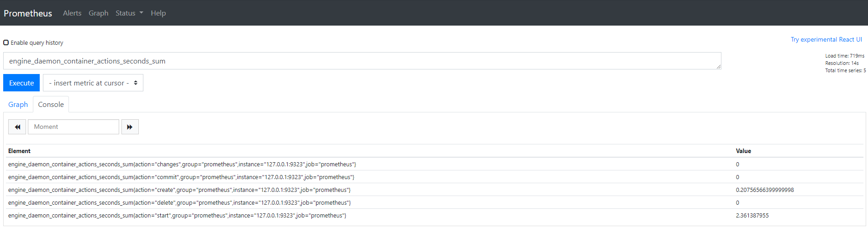Click the forward time arrow icon
The height and width of the screenshot is (228, 868).
pyautogui.click(x=130, y=127)
